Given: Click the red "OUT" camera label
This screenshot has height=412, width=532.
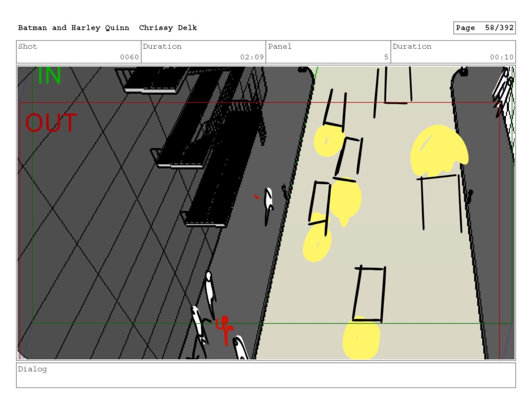Looking at the screenshot, I should pyautogui.click(x=51, y=123).
